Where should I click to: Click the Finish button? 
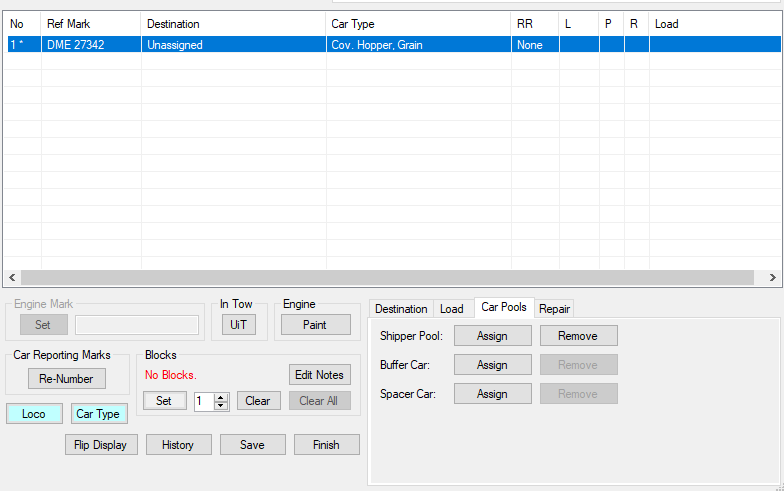[326, 445]
